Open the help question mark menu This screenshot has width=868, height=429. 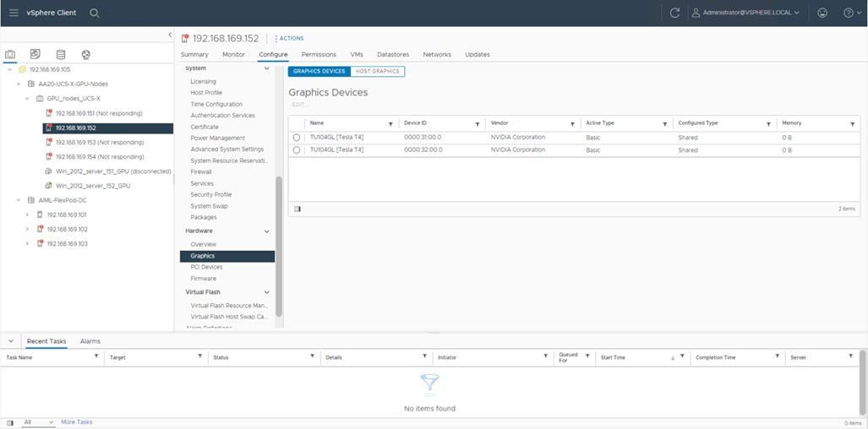(x=852, y=13)
